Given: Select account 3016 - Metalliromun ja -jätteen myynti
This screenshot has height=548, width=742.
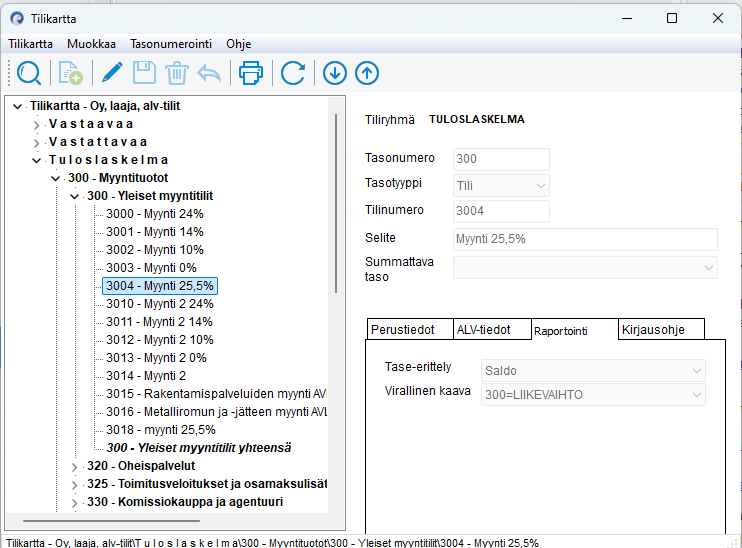Looking at the screenshot, I should pos(216,412).
